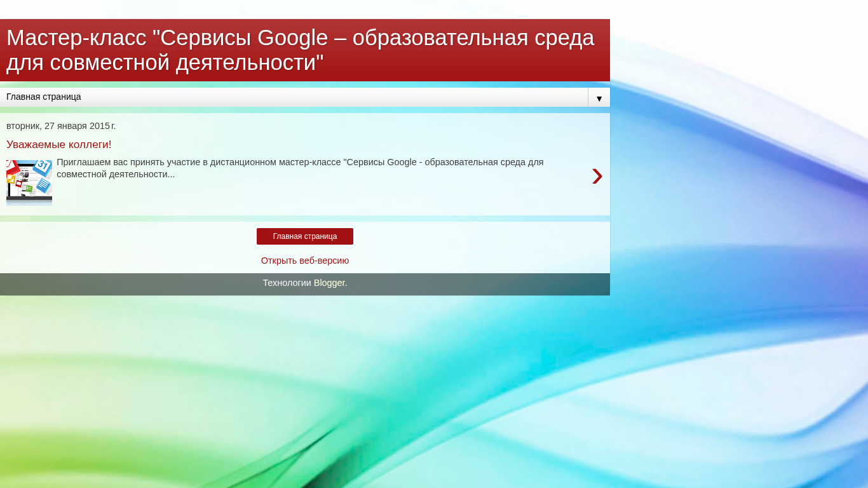Click the date вторник, 27 января 2015 г.
868x488 pixels.
coord(61,126)
